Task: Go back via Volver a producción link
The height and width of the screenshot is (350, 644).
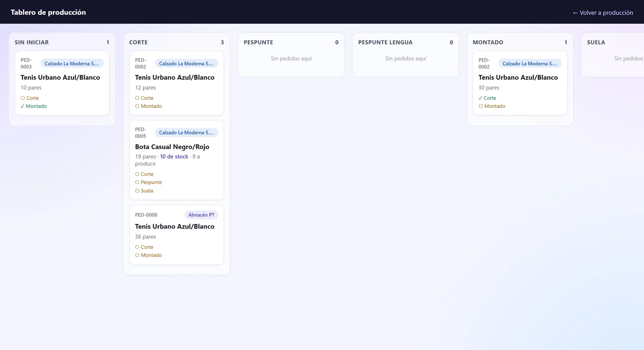Action: (603, 12)
